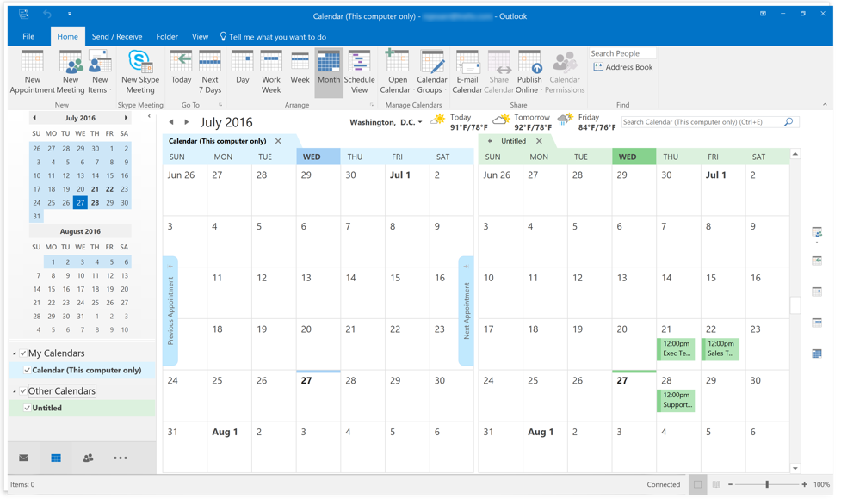Go back one month in main calendar
The height and width of the screenshot is (504, 841).
(x=171, y=122)
